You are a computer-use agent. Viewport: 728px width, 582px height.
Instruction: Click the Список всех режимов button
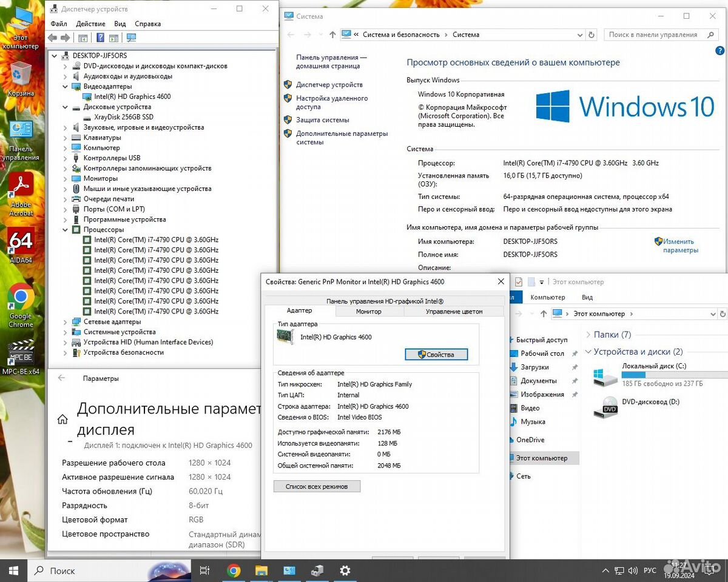317,486
